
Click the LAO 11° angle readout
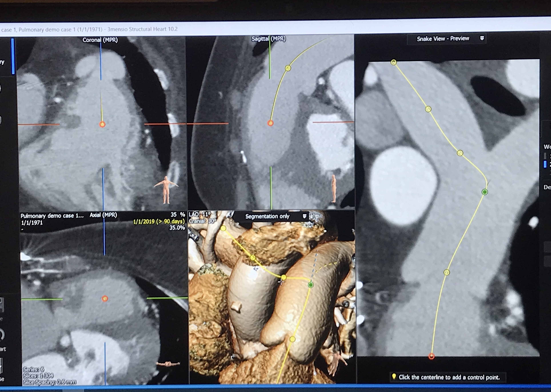200,214
